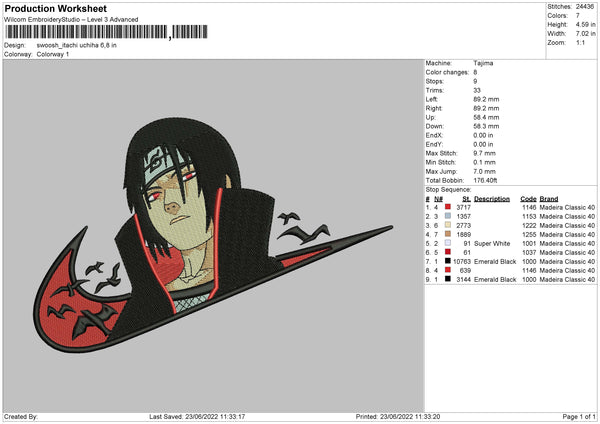This screenshot has width=600, height=424.
Task: Select the light blue swatch in stop 2
Action: point(448,216)
